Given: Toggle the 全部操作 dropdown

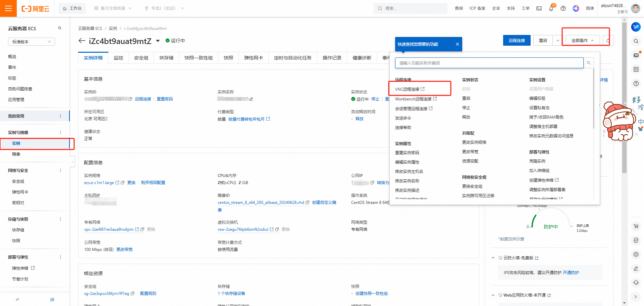Looking at the screenshot, I should point(583,40).
